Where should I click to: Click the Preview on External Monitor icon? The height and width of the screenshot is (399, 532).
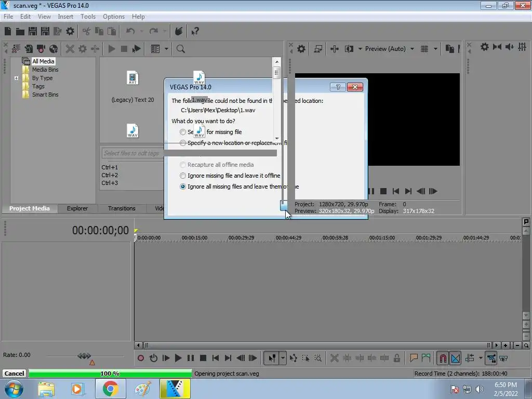pyautogui.click(x=318, y=49)
